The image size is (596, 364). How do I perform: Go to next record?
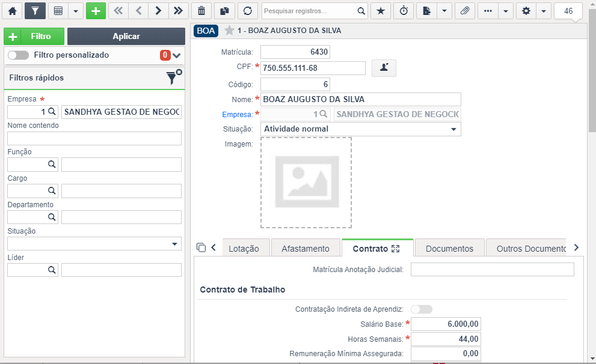[x=159, y=11]
